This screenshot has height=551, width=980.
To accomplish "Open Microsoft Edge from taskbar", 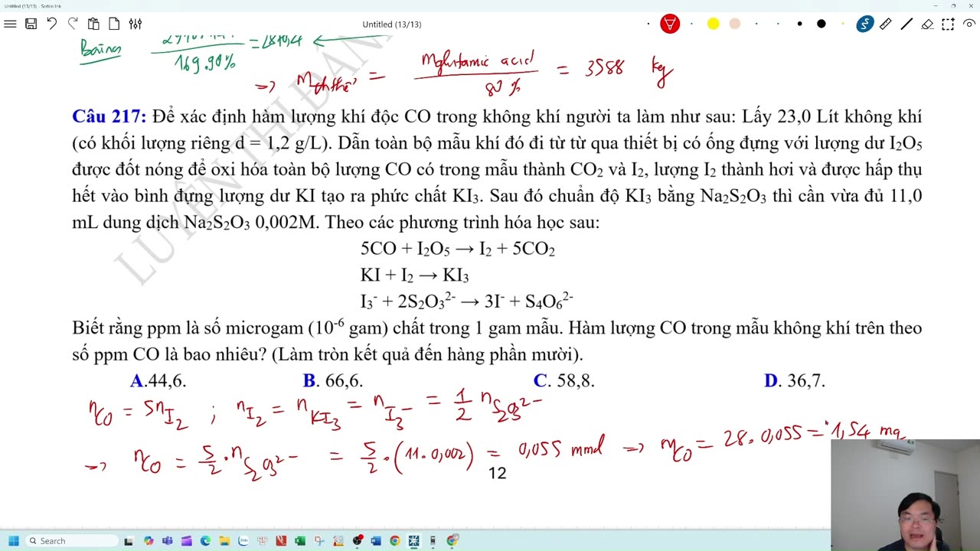I will [x=205, y=541].
